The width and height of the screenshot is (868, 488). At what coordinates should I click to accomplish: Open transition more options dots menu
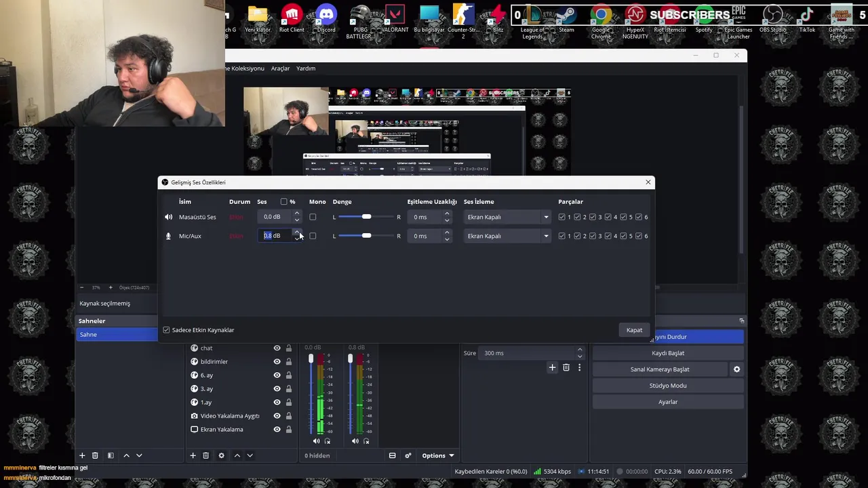(x=579, y=367)
